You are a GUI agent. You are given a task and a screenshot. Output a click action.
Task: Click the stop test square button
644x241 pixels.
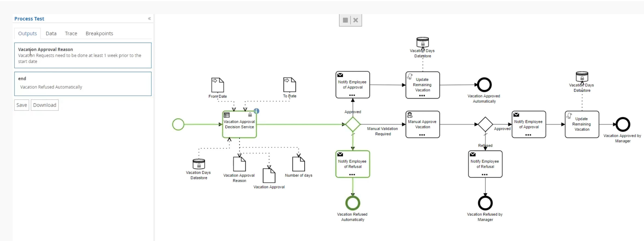click(345, 20)
